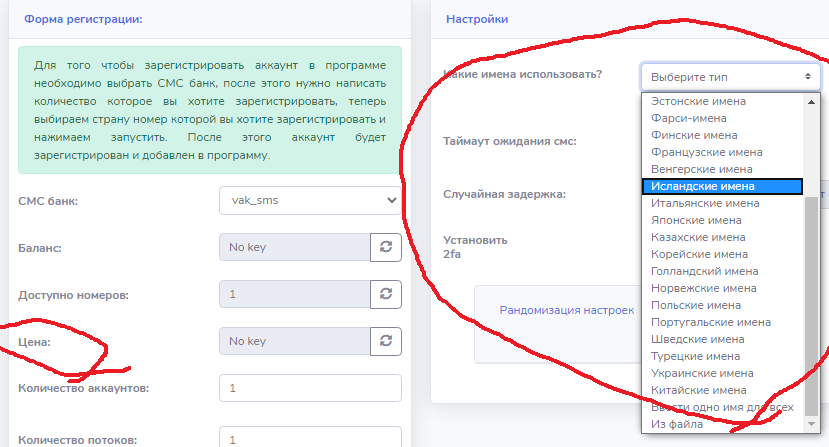Refresh the Доступно номеров count
The height and width of the screenshot is (447, 829).
(x=386, y=294)
